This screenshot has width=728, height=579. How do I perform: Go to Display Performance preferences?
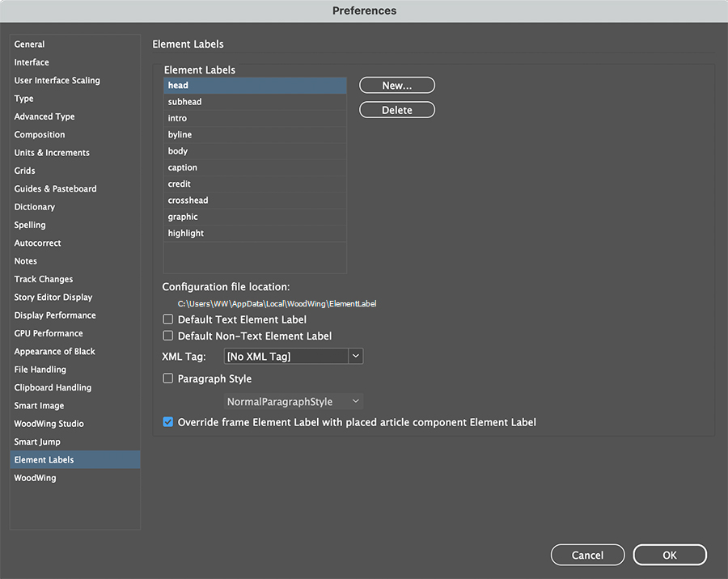pos(75,315)
